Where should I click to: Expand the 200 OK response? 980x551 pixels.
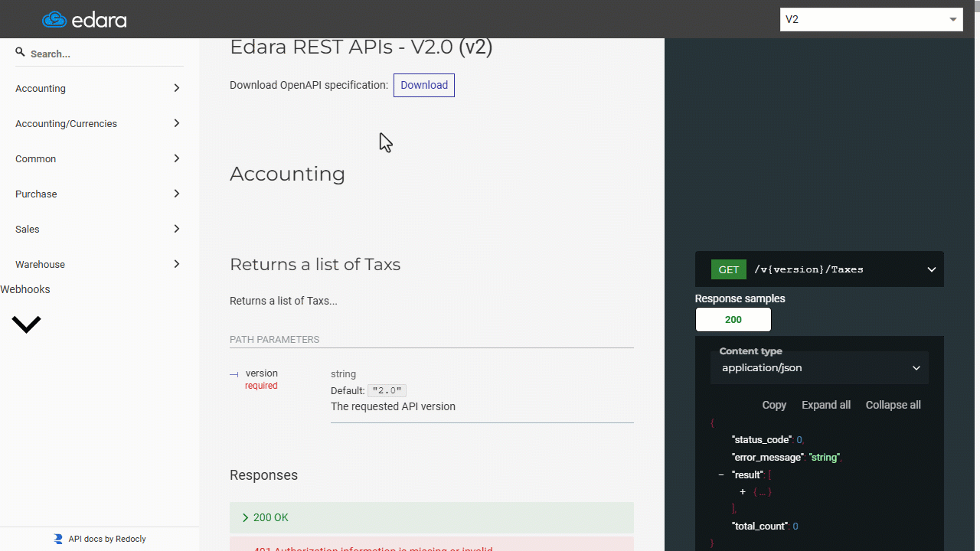click(432, 517)
